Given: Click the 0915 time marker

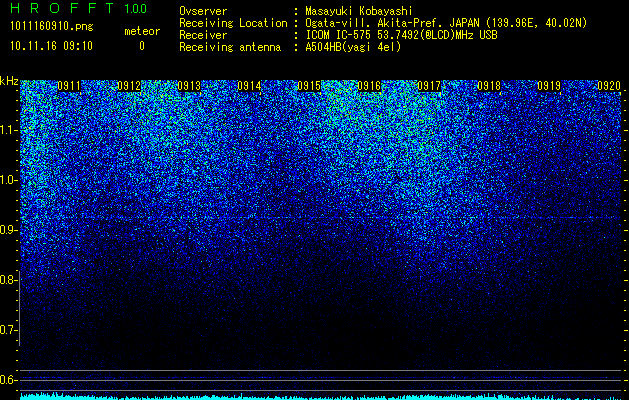Looking at the screenshot, I should click(309, 86).
